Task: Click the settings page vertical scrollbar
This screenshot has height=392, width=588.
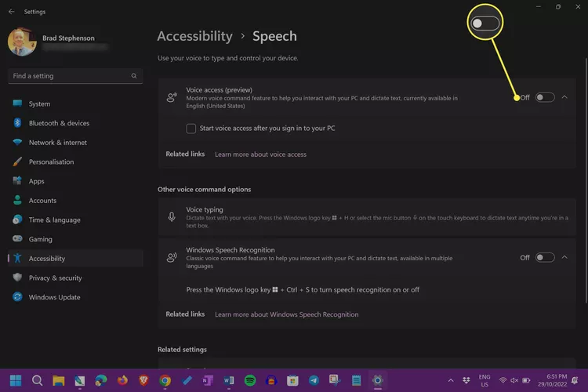Action: coord(586,180)
